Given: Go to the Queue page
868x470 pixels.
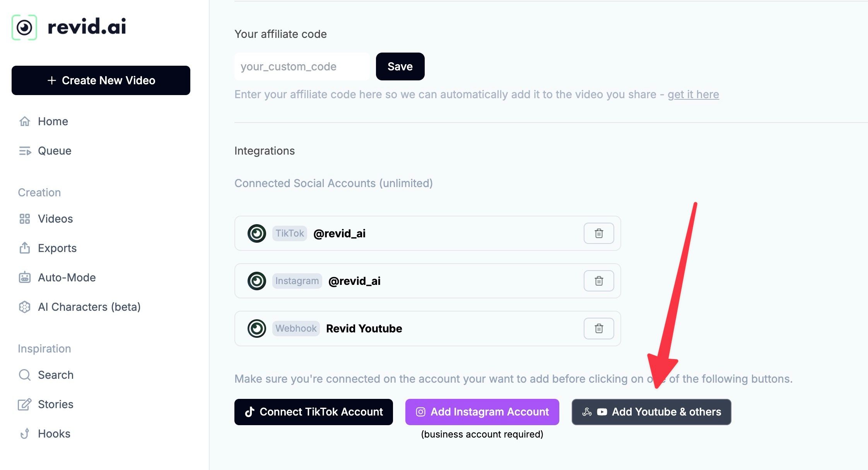Looking at the screenshot, I should pyautogui.click(x=54, y=151).
